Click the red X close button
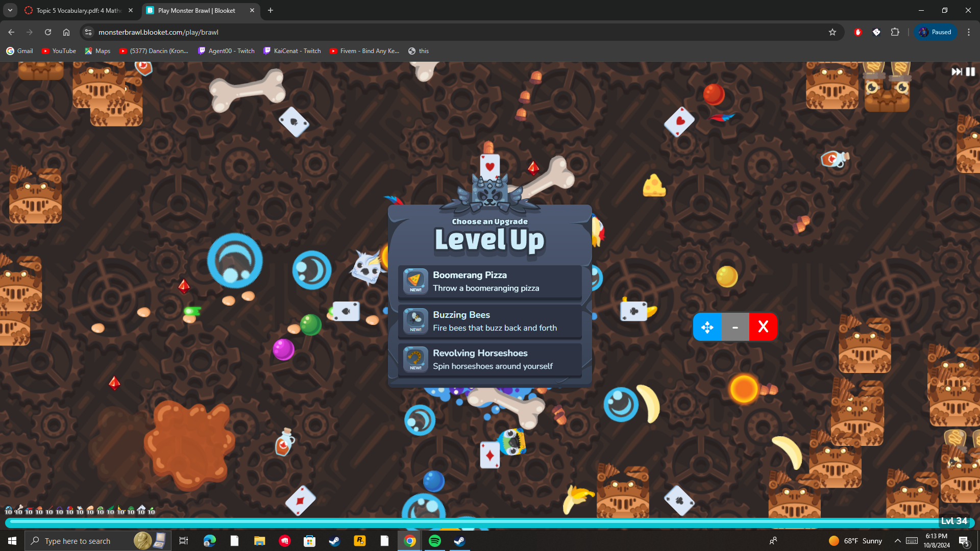This screenshot has width=980, height=551. (x=763, y=327)
